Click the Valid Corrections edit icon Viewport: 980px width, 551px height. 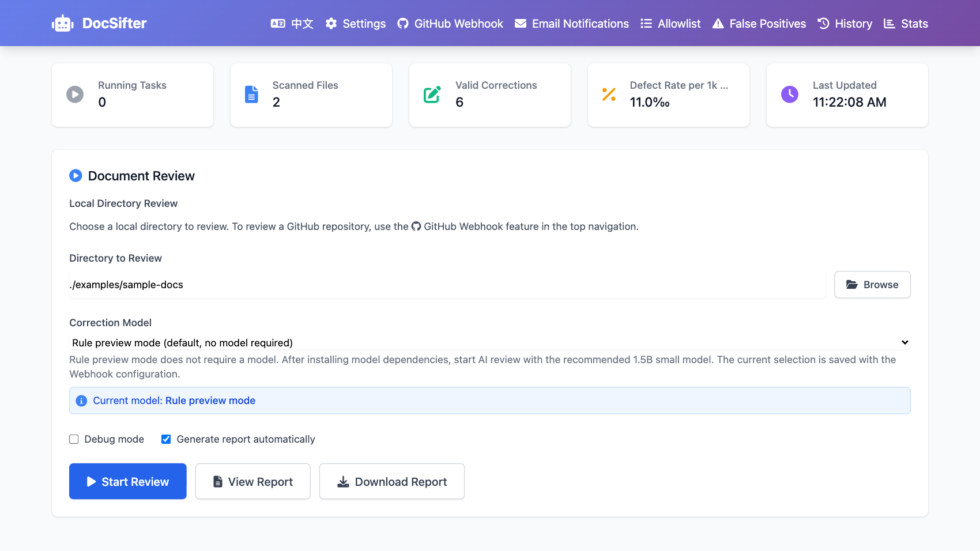click(432, 95)
